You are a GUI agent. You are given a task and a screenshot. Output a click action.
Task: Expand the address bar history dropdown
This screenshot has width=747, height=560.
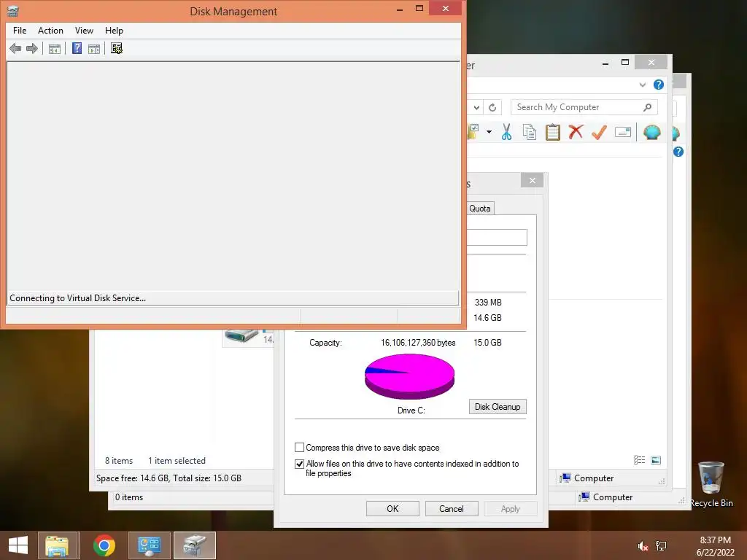(x=476, y=108)
